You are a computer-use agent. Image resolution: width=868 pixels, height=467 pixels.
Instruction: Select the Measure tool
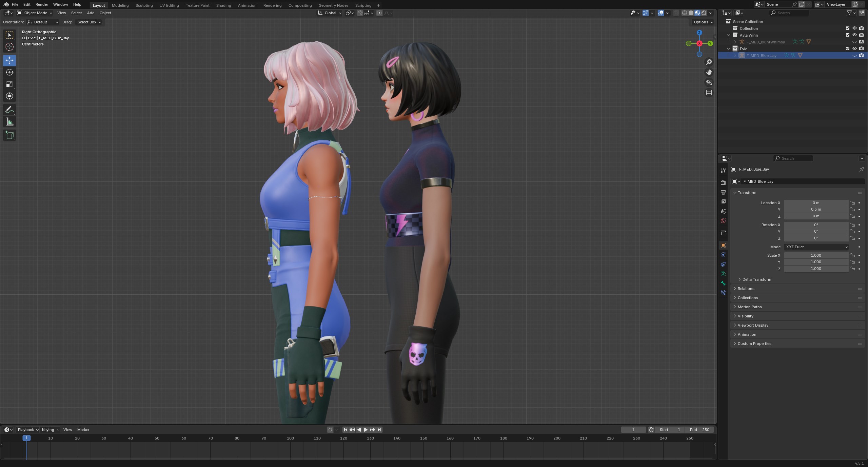tap(9, 121)
